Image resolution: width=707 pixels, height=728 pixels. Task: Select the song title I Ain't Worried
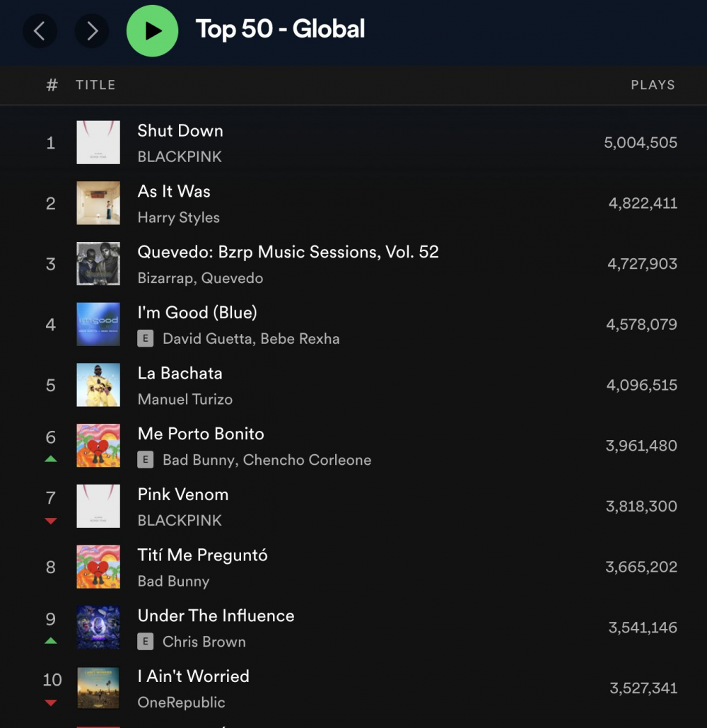click(194, 676)
